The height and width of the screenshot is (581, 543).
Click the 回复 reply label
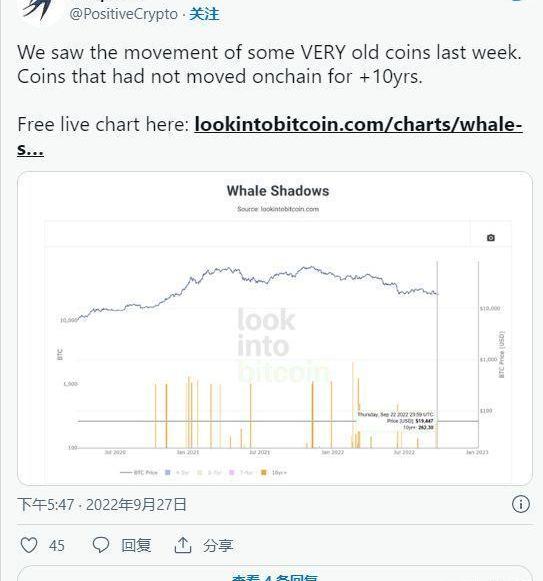point(136,545)
